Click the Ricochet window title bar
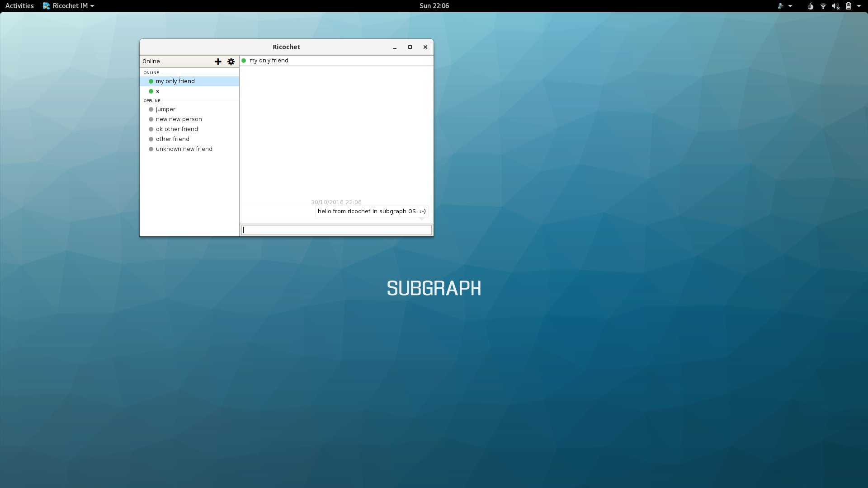This screenshot has height=488, width=868. 286,47
